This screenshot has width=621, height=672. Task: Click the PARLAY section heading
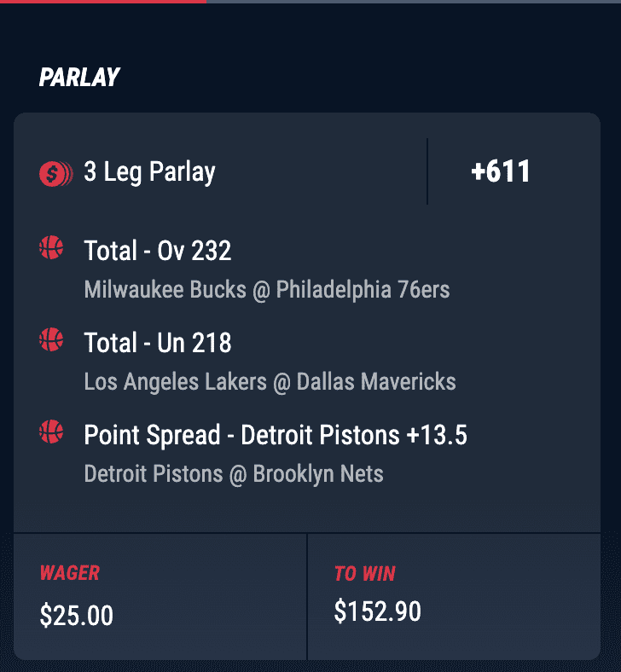(79, 78)
